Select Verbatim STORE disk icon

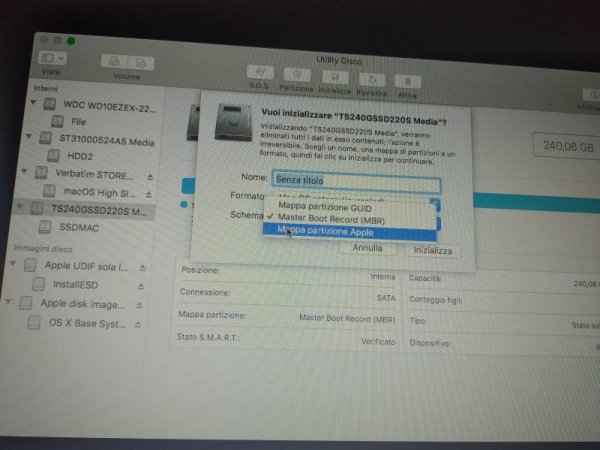tap(41, 173)
